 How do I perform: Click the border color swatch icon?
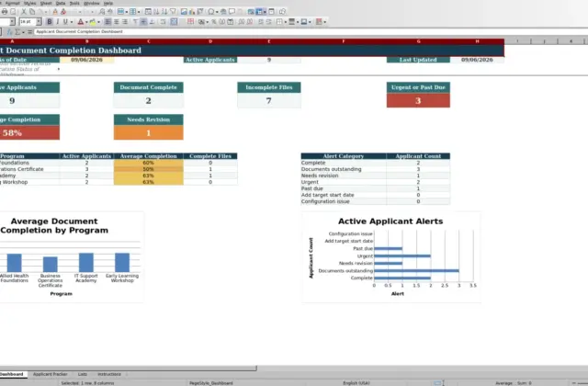(x=304, y=22)
